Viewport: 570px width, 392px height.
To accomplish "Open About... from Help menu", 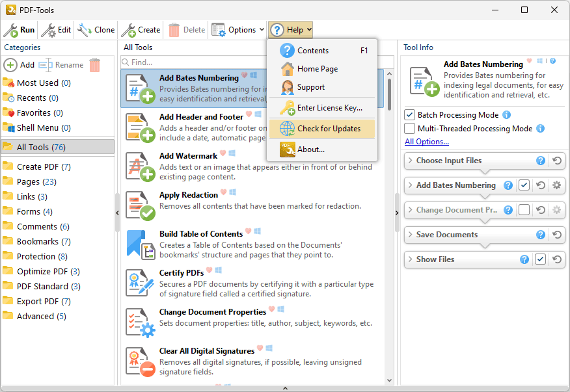I will [322, 150].
